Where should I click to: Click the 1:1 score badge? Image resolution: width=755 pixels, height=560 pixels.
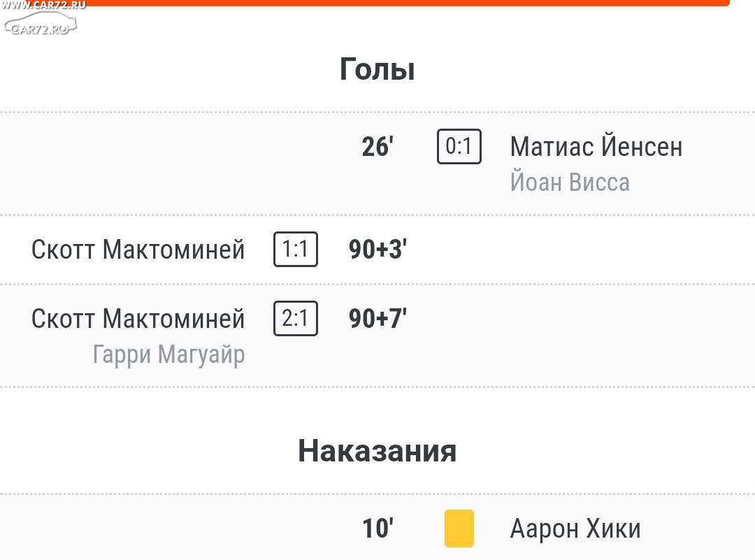(296, 249)
